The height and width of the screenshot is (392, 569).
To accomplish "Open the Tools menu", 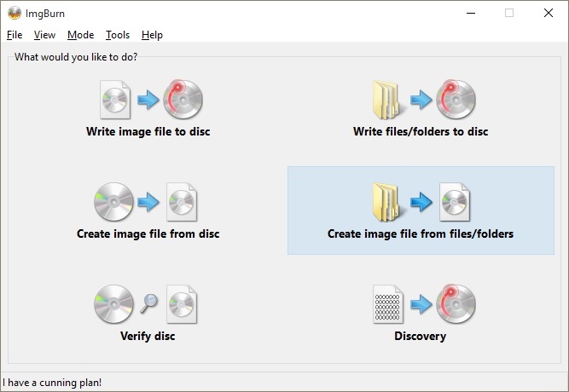I will pos(118,35).
